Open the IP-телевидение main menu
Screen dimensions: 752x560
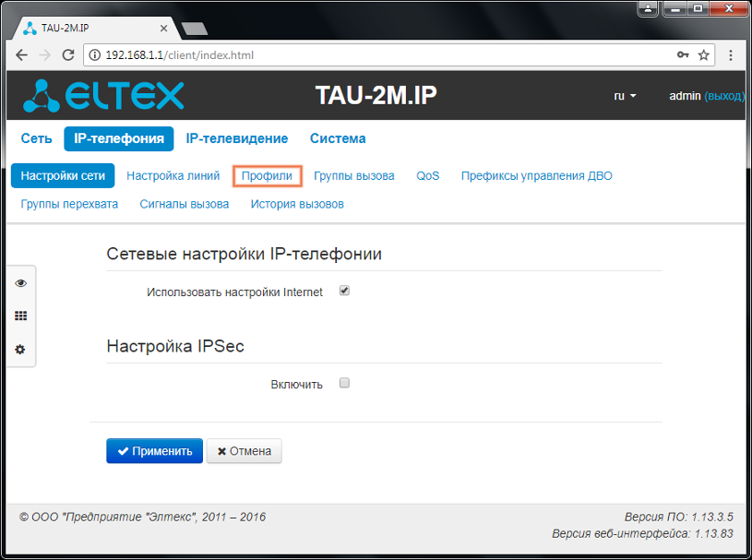[237, 138]
